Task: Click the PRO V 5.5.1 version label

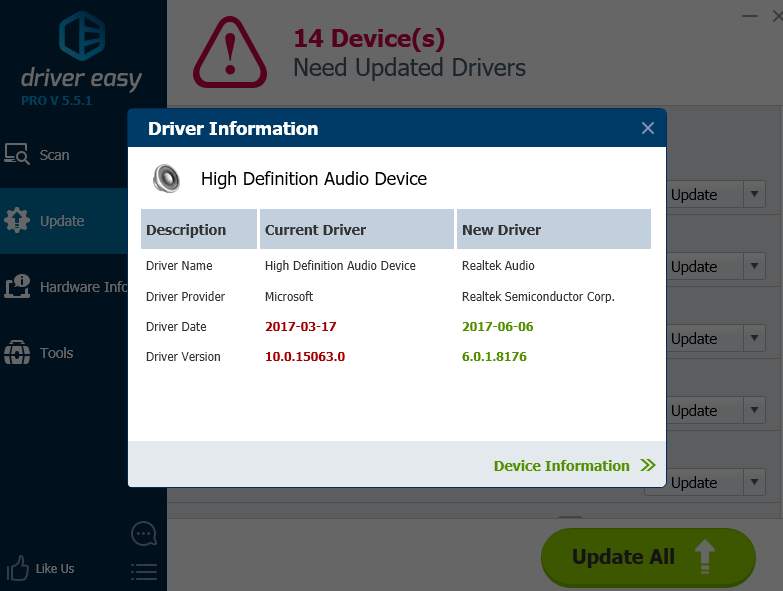Action: pyautogui.click(x=56, y=101)
